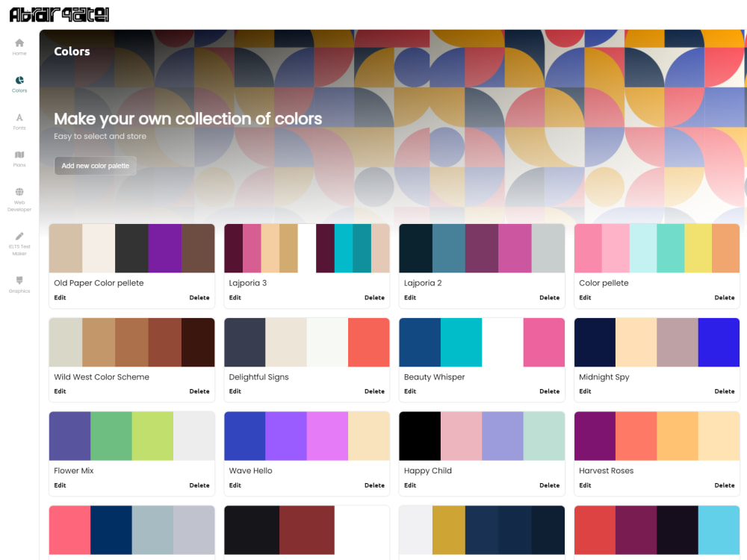Open the black and maroon palette thumbnail

307,530
